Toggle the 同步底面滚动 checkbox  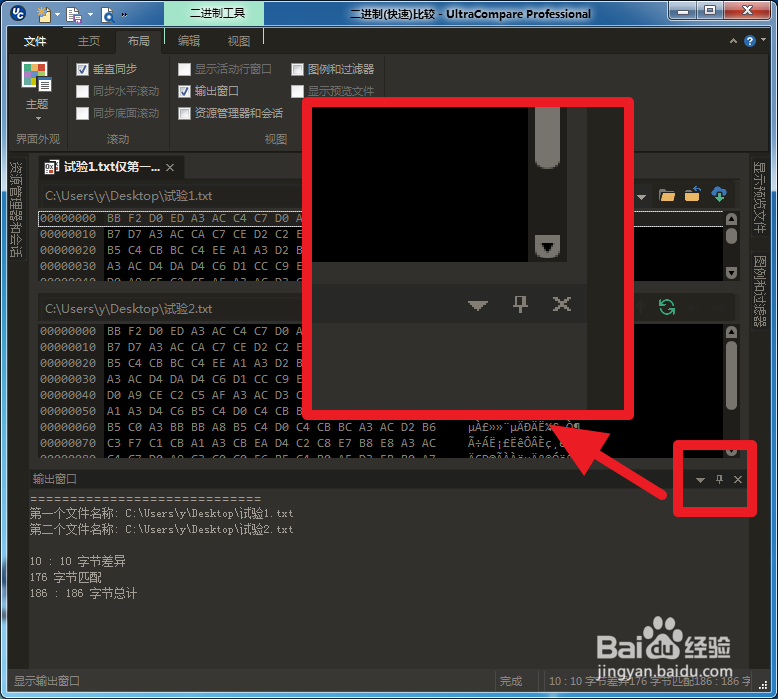coord(82,113)
